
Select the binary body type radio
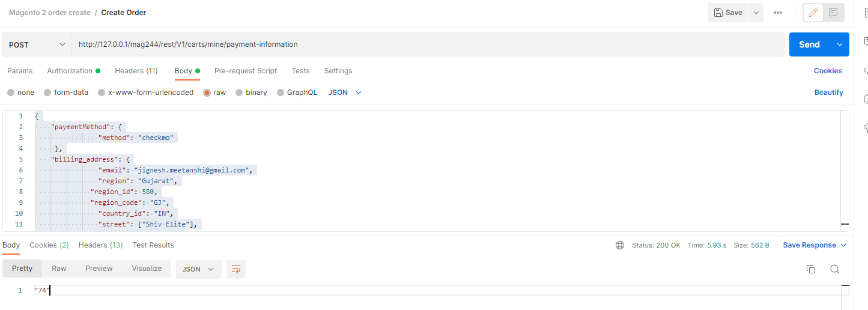(x=239, y=93)
